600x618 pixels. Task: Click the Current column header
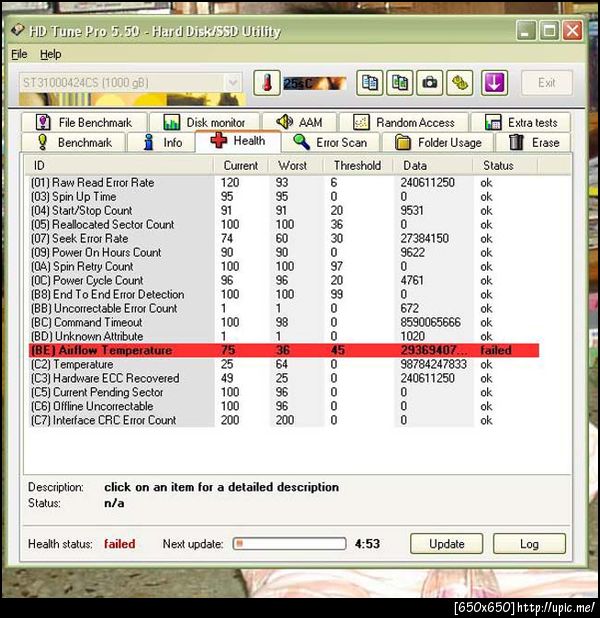click(x=241, y=165)
